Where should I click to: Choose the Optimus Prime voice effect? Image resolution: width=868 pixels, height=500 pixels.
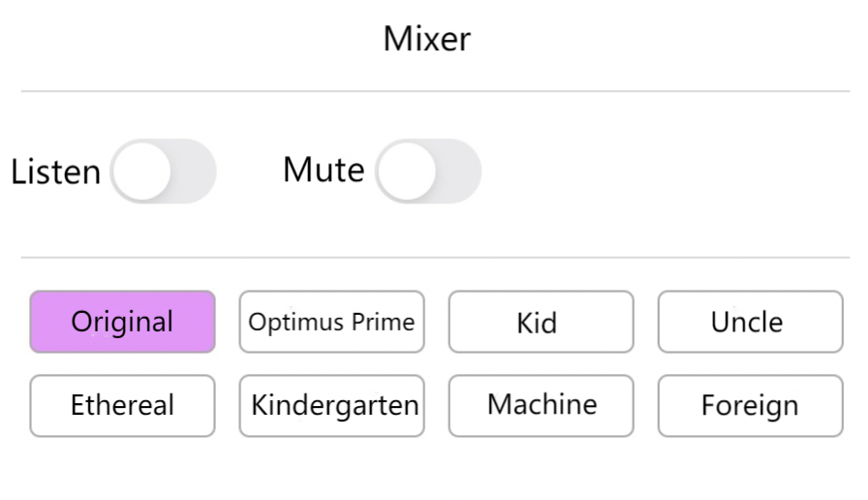pyautogui.click(x=331, y=322)
